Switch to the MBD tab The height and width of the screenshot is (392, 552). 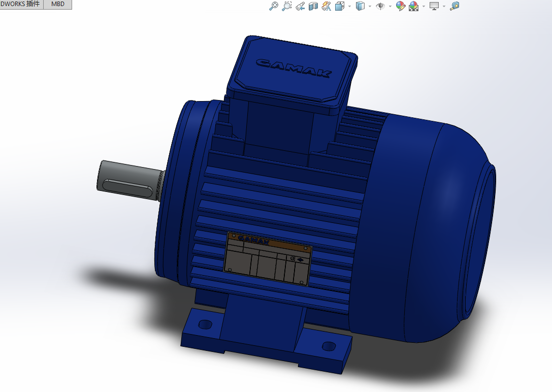tap(58, 4)
